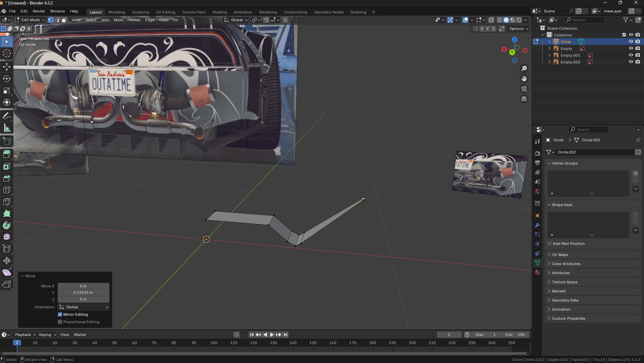
Task: Open the Modifiers wrench properties tab
Action: [x=538, y=225]
